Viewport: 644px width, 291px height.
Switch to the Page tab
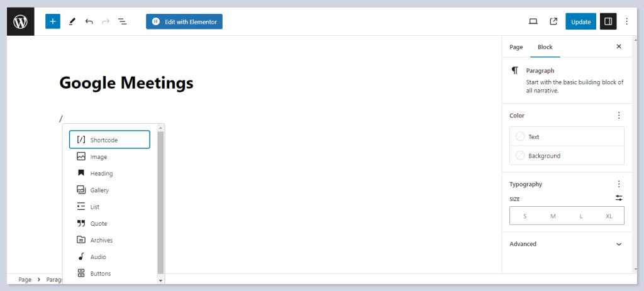click(x=516, y=47)
